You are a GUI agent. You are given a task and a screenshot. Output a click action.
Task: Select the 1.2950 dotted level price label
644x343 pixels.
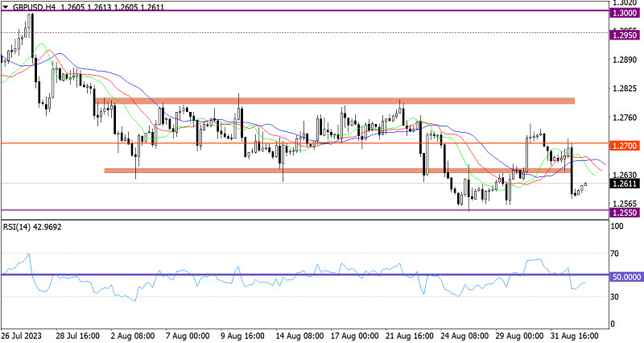tap(625, 35)
